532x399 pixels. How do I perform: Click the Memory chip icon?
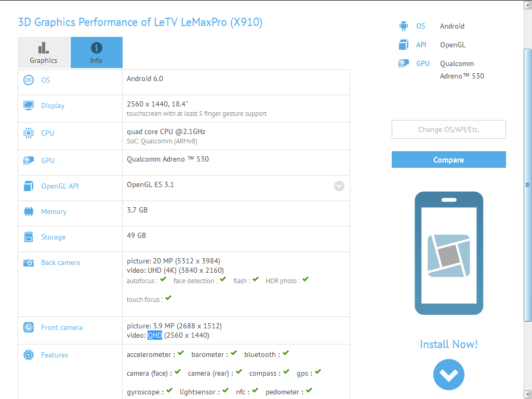pos(29,211)
